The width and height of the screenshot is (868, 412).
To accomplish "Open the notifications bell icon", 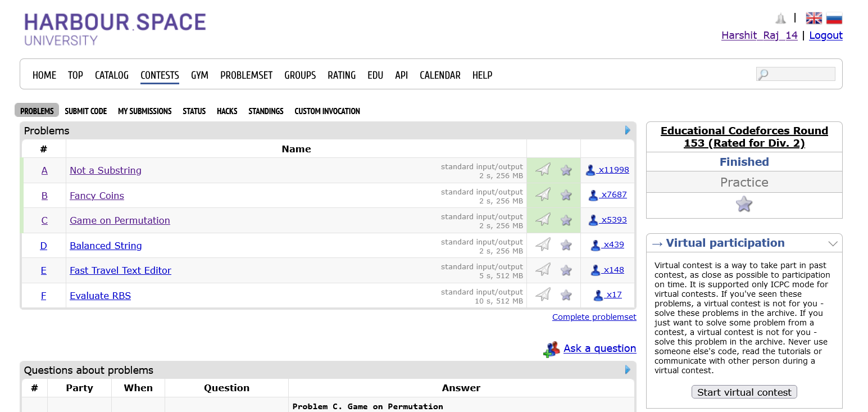I will (x=780, y=19).
